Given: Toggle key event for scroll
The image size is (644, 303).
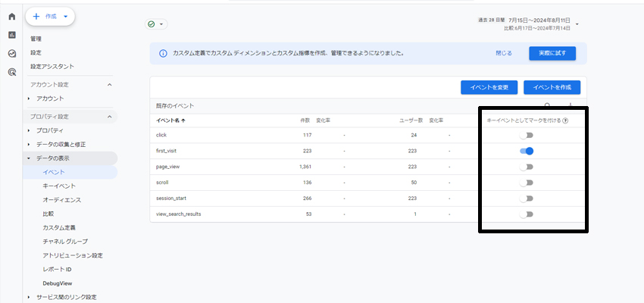Looking at the screenshot, I should tap(526, 183).
